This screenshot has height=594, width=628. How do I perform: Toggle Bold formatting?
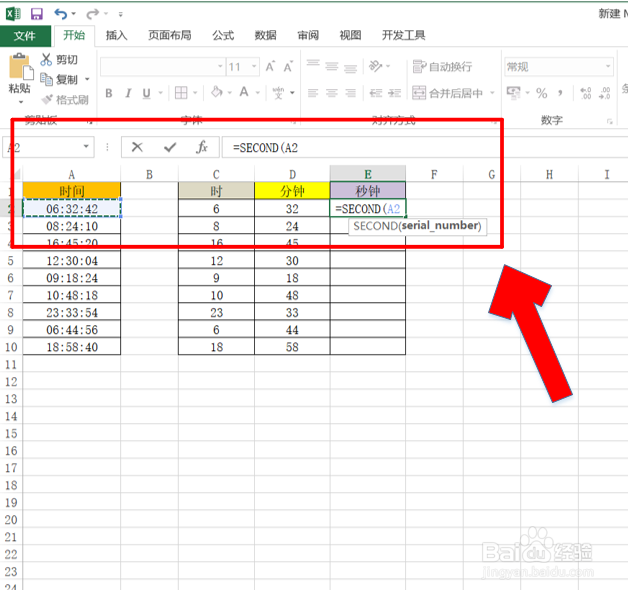click(109, 93)
